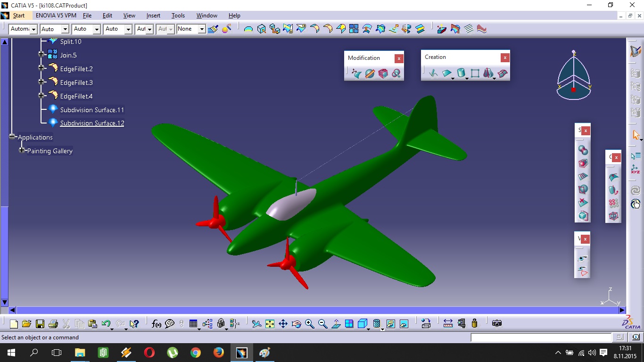644x362 pixels.
Task: Toggle the eye icon in View toolbar
Action: (x=583, y=259)
